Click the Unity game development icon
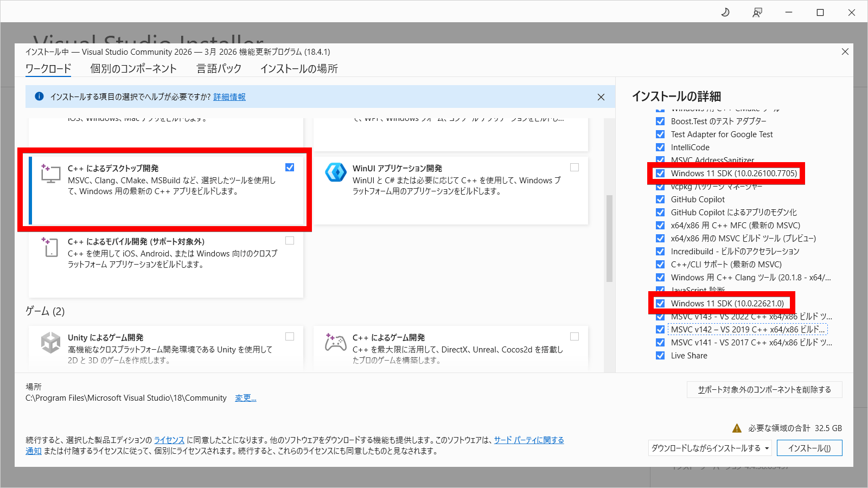This screenshot has height=488, width=868. [x=50, y=343]
